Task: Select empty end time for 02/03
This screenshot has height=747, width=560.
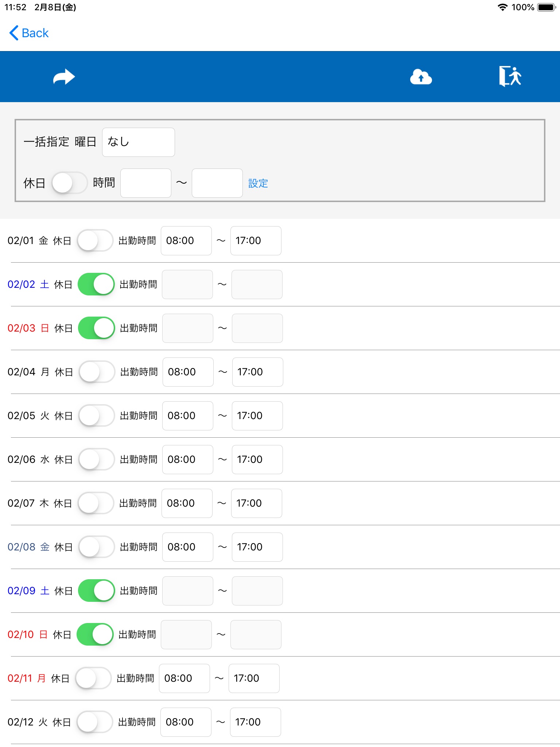Action: coord(257,328)
